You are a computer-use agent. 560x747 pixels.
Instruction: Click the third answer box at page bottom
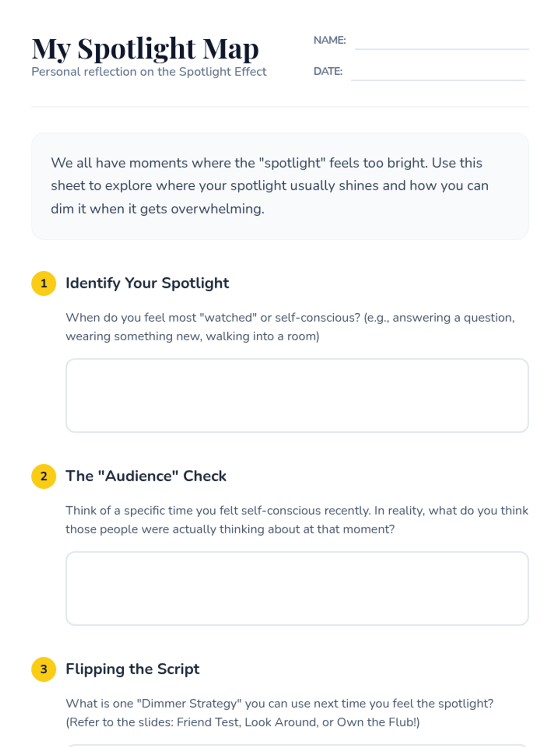pyautogui.click(x=297, y=745)
